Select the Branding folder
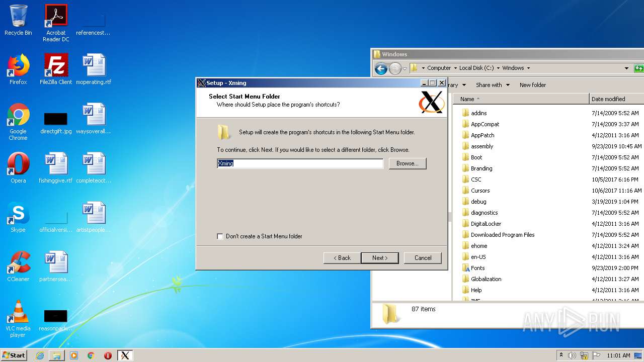This screenshot has height=362, width=644. tap(481, 168)
